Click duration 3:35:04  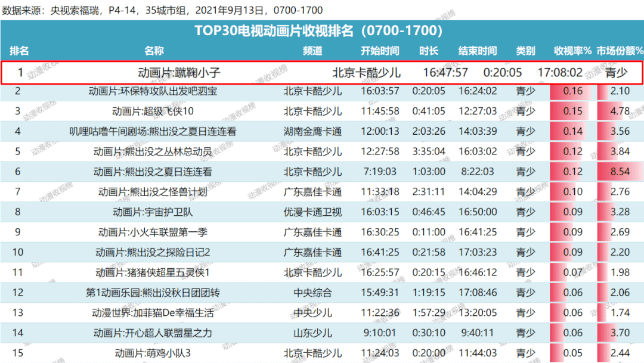coord(429,151)
